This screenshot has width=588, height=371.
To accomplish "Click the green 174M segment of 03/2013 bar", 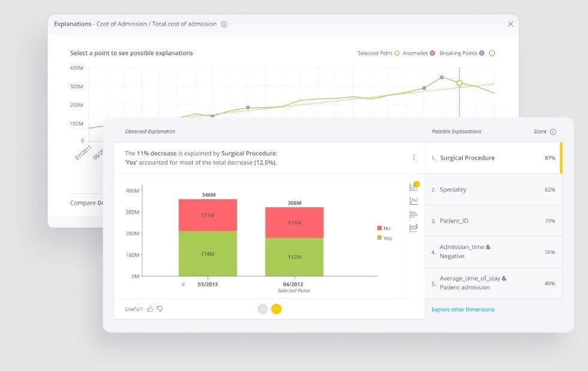I will pyautogui.click(x=208, y=254).
